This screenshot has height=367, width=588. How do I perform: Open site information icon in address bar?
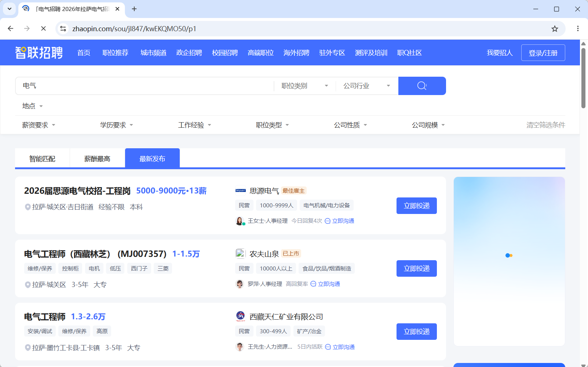pyautogui.click(x=63, y=29)
